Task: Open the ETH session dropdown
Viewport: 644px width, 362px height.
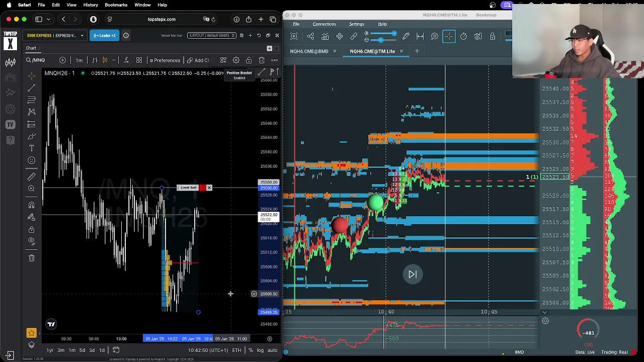Action: [x=237, y=350]
